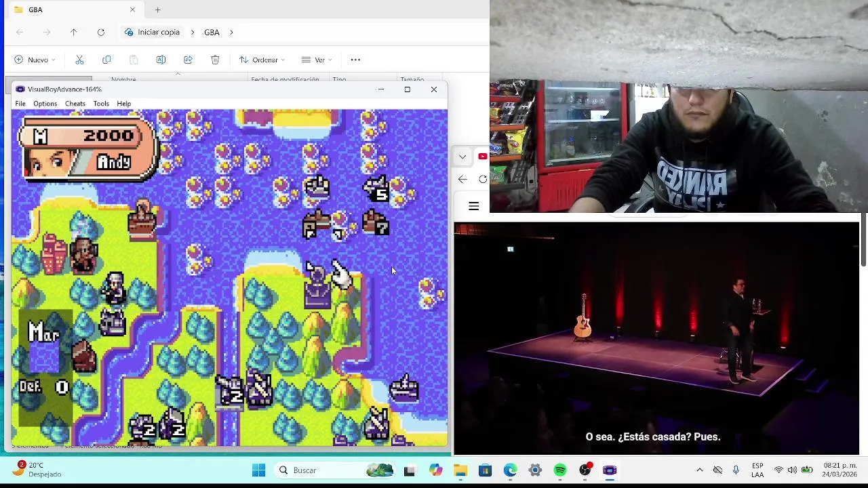Open Spotify from the taskbar
Screen dimensions: 868x488
[x=559, y=470]
